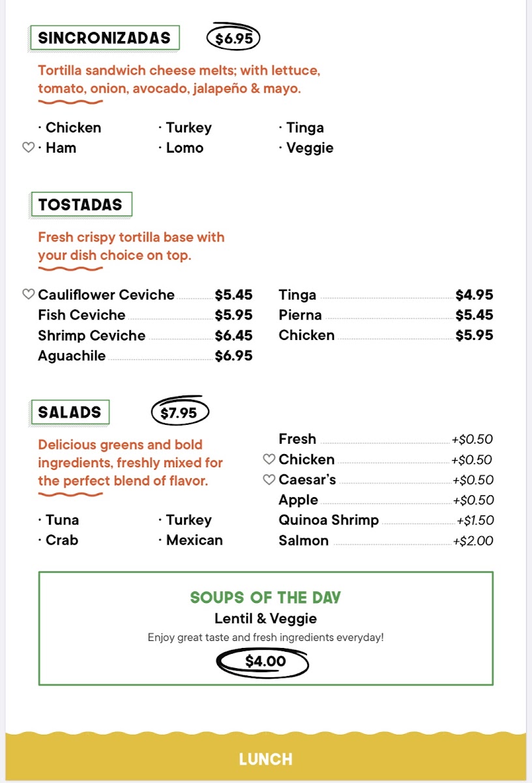Select the circled $6.95 Sincronizadas price
Image resolution: width=532 pixels, height=783 pixels.
coord(233,38)
